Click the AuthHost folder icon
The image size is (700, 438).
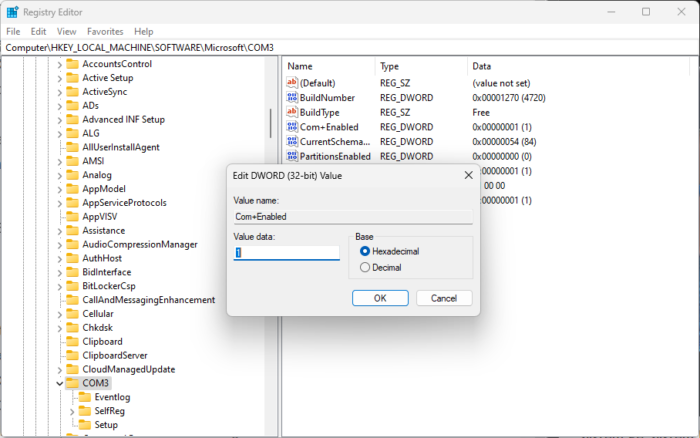[x=72, y=258]
